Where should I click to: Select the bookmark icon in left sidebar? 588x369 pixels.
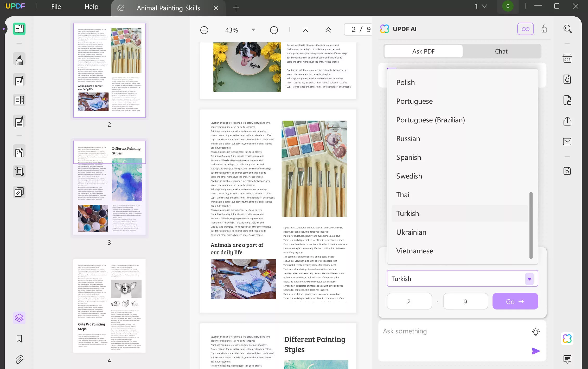tap(19, 339)
